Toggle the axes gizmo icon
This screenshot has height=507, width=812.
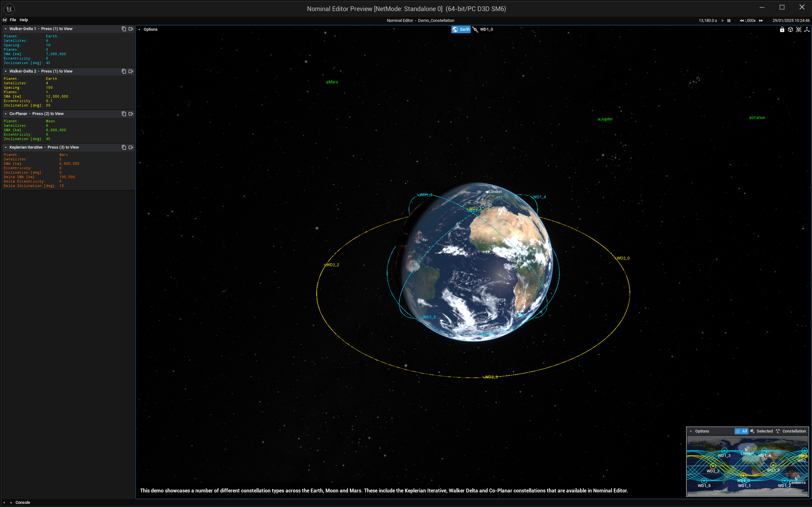coord(807,29)
